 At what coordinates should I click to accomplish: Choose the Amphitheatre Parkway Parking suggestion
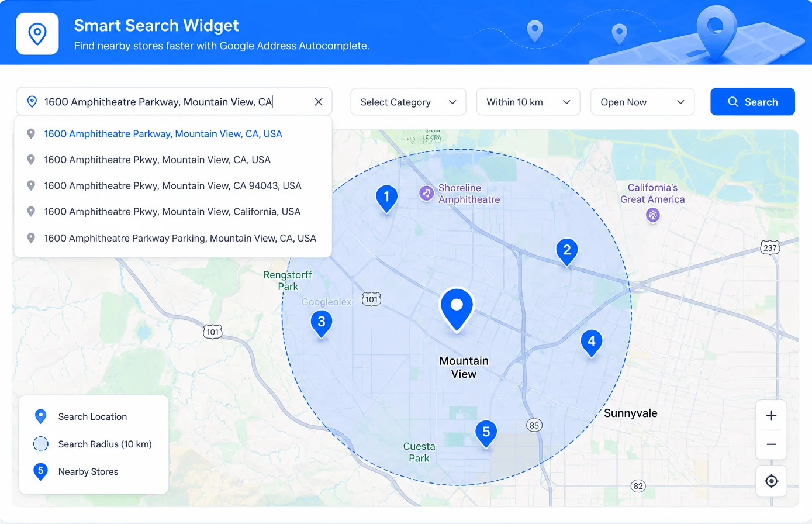pos(173,238)
